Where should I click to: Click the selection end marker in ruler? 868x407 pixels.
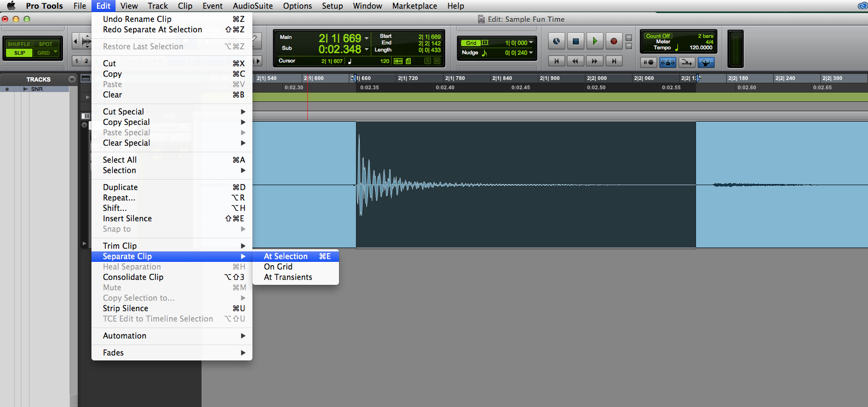(x=698, y=78)
